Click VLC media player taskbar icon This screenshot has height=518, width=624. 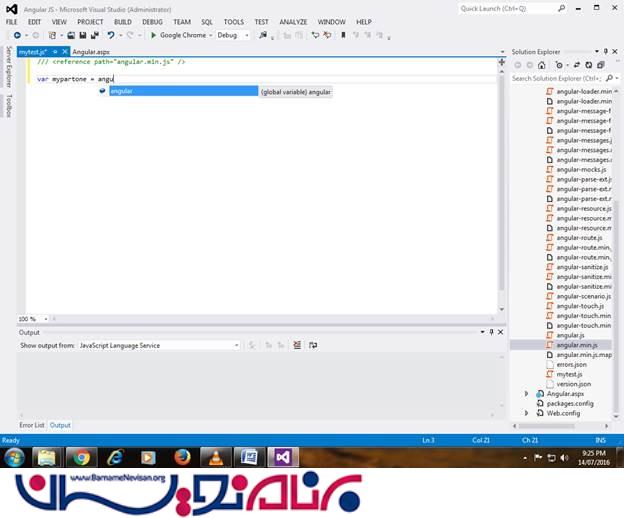point(215,458)
